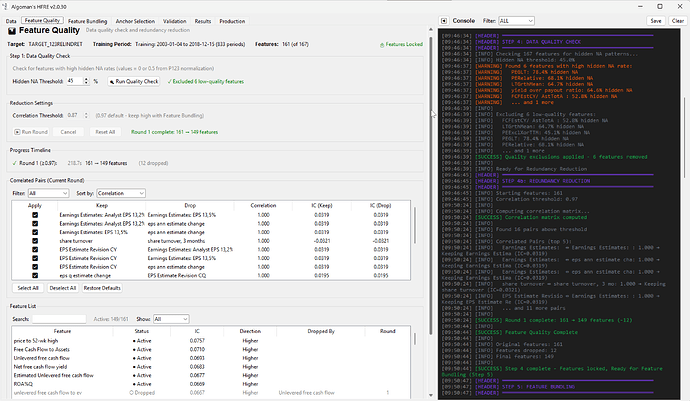This screenshot has width=690, height=401.
Task: Open the Feature List Show dropdown
Action: coord(171,319)
